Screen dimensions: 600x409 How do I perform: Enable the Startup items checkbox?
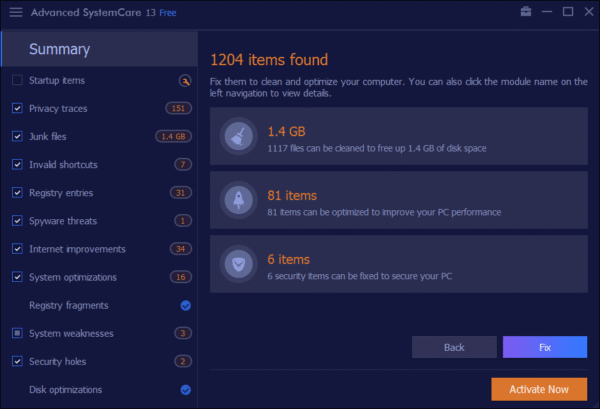click(x=17, y=80)
